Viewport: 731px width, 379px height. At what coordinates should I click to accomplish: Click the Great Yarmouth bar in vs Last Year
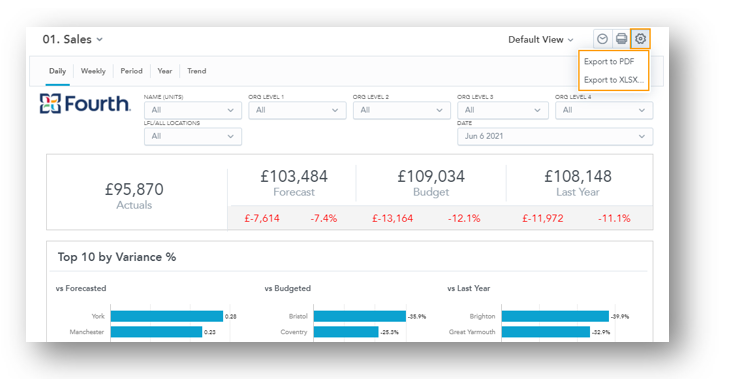[x=546, y=332]
